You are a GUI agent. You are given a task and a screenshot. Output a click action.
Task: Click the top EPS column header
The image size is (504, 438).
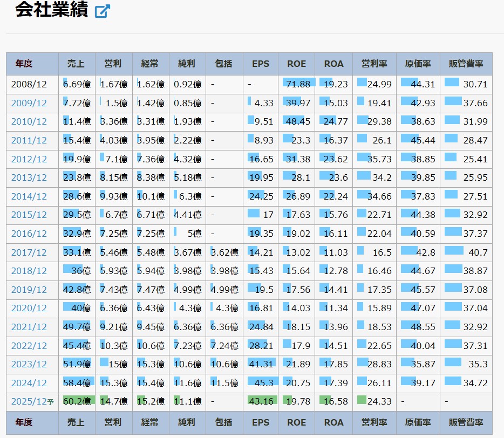point(261,64)
